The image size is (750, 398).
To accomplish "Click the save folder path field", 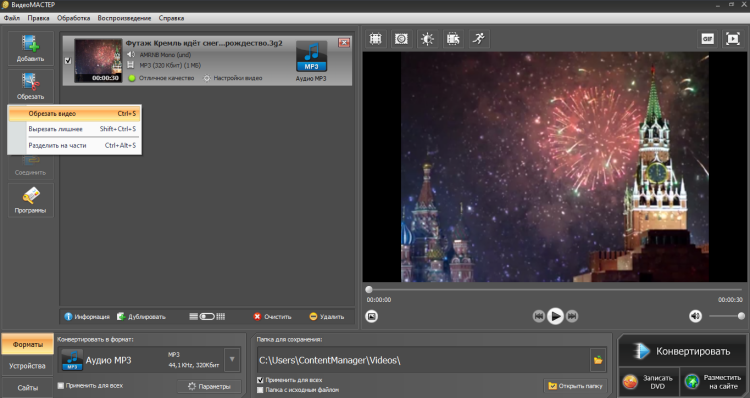I will pos(423,360).
